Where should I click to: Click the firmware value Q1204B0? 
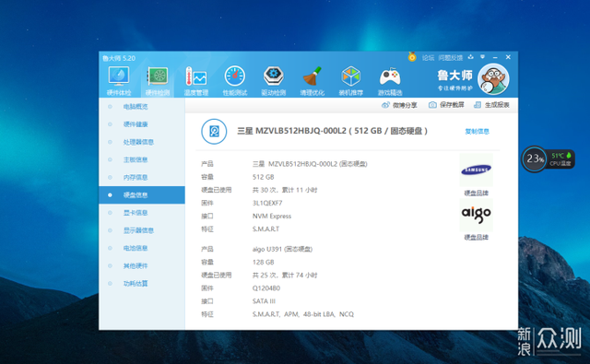pyautogui.click(x=266, y=288)
